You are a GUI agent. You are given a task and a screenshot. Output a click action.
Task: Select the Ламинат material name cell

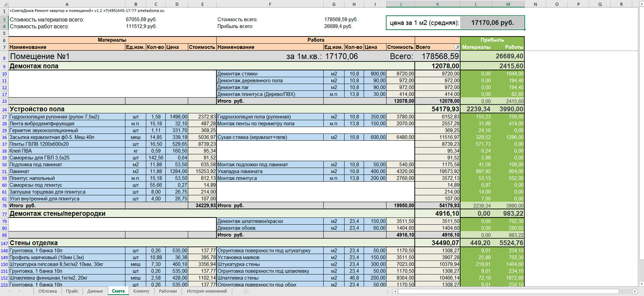click(x=67, y=171)
